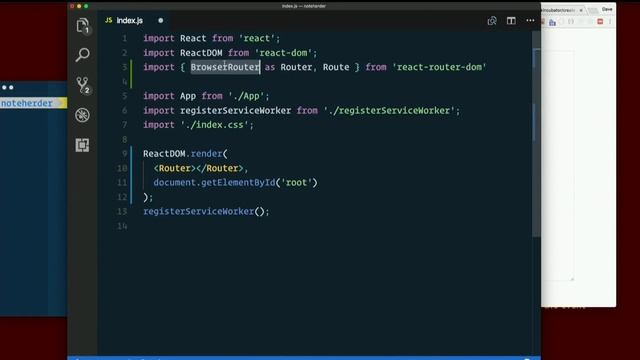Click the Open Changes icon in editor toolbar
640x360 pixels.
(492, 21)
